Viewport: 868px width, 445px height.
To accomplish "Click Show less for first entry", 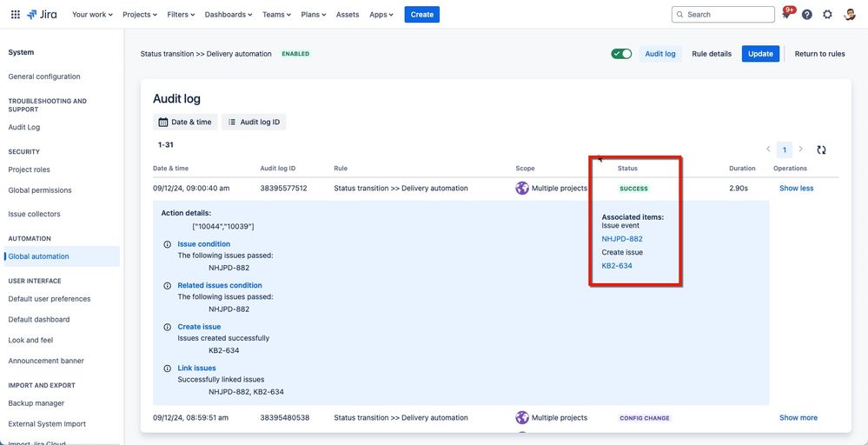I will [x=797, y=189].
